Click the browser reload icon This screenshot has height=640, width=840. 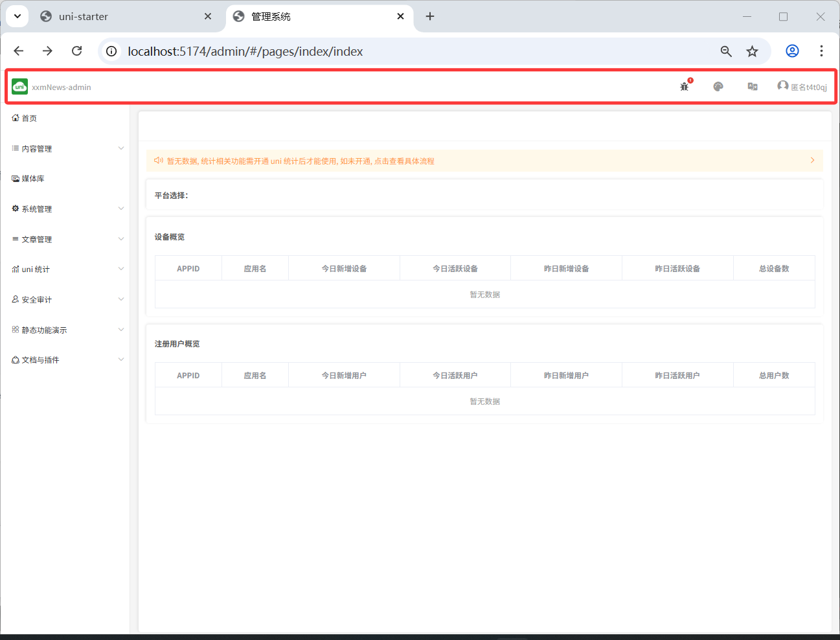pos(77,51)
